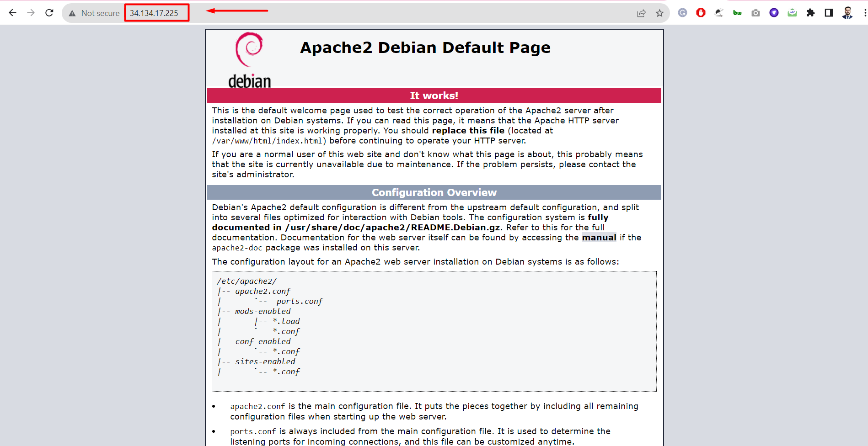
Task: Toggle the browser side panel
Action: click(x=829, y=13)
